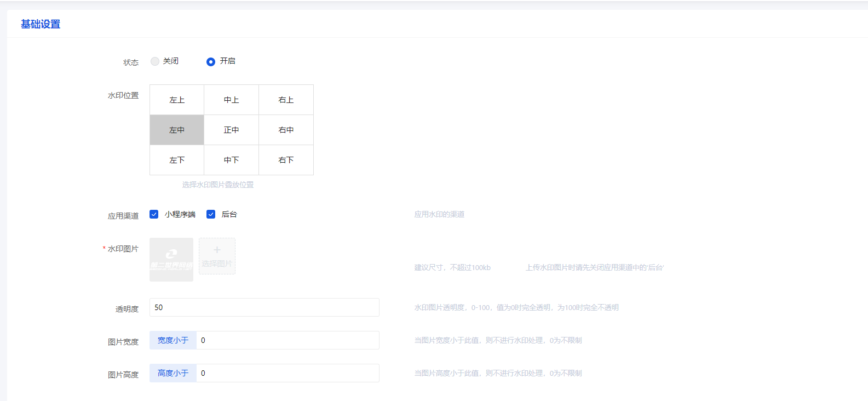The width and height of the screenshot is (868, 401).
Task: Select the highlighted 左中 position cell
Action: click(177, 130)
